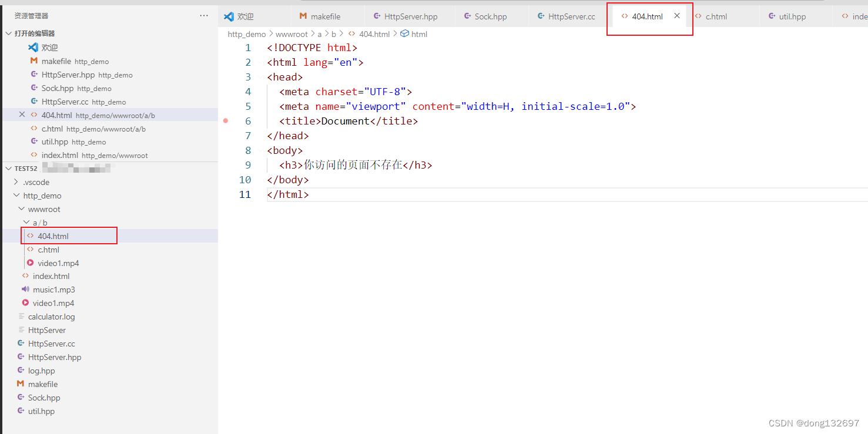The height and width of the screenshot is (434, 868).
Task: Open the explorer more actions ellipsis menu
Action: [204, 16]
